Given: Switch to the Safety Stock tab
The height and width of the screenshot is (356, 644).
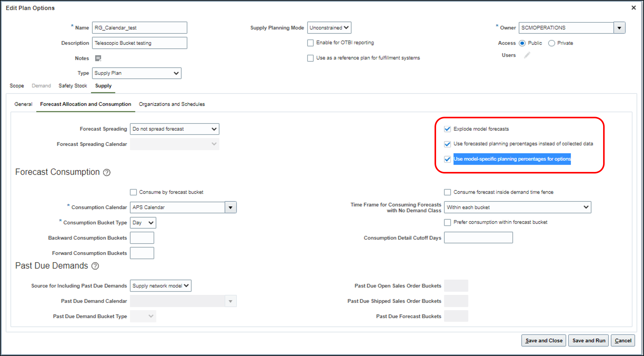Looking at the screenshot, I should (73, 86).
